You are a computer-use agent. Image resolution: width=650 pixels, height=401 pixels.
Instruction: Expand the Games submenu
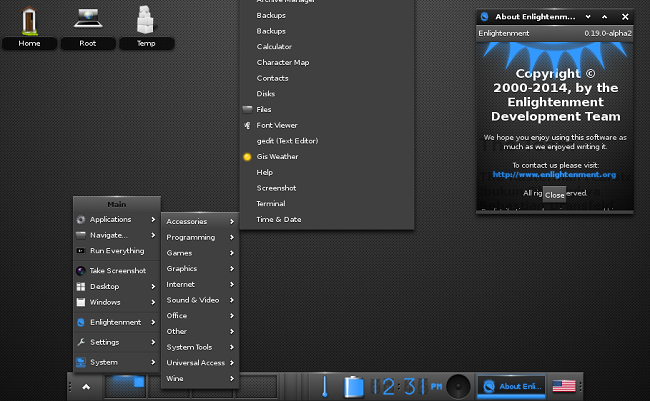(x=200, y=253)
